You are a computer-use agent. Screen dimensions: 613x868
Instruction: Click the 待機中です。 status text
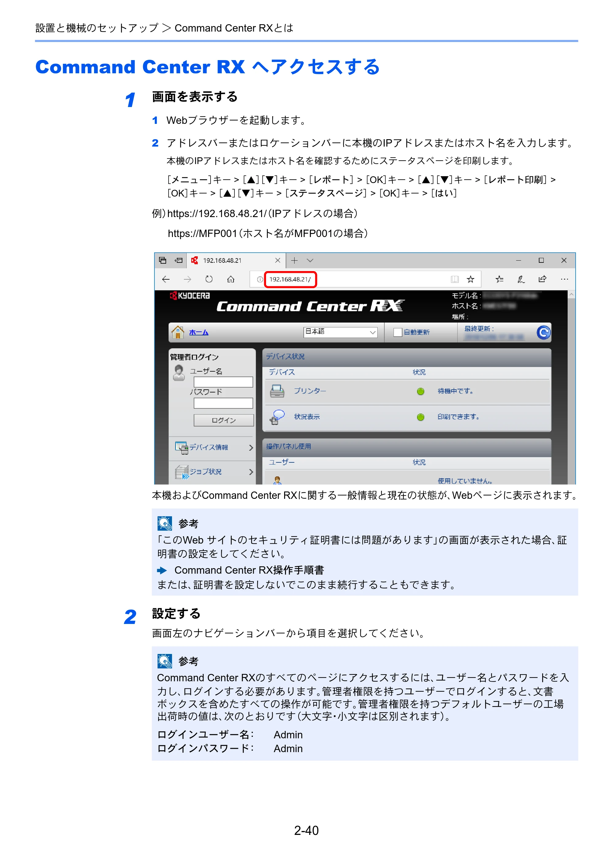[x=455, y=391]
